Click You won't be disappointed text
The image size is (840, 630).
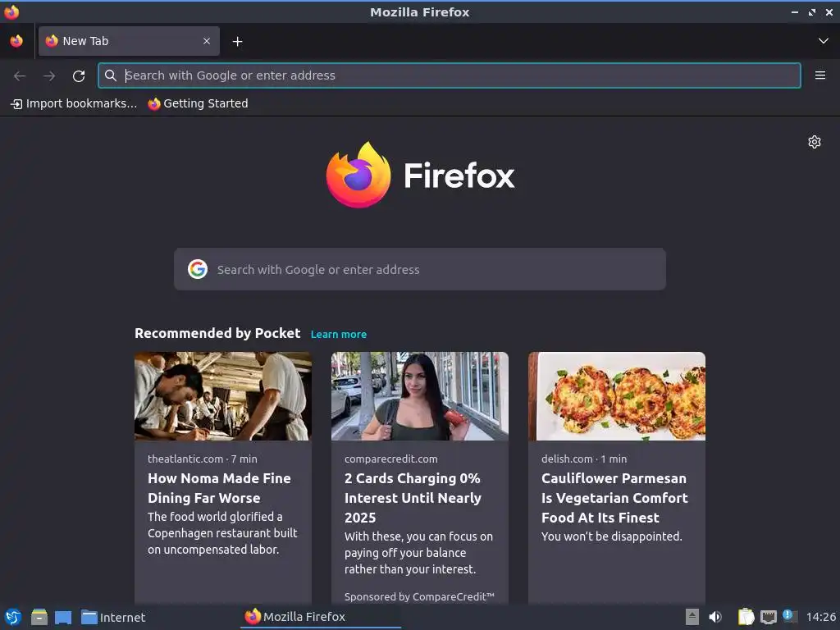click(x=611, y=536)
